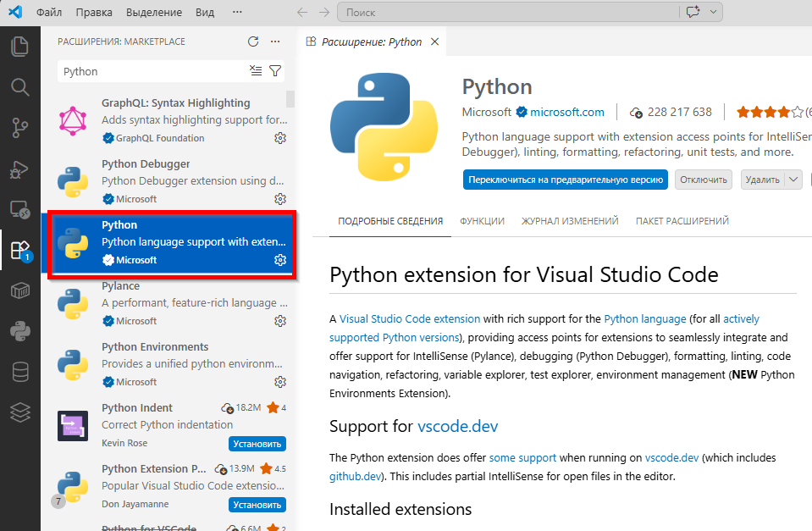Expand the Удалить dropdown arrow

793,180
